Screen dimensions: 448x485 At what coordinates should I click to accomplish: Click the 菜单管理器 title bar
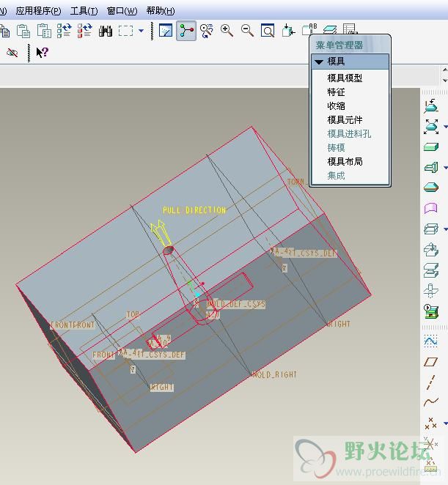tap(350, 45)
